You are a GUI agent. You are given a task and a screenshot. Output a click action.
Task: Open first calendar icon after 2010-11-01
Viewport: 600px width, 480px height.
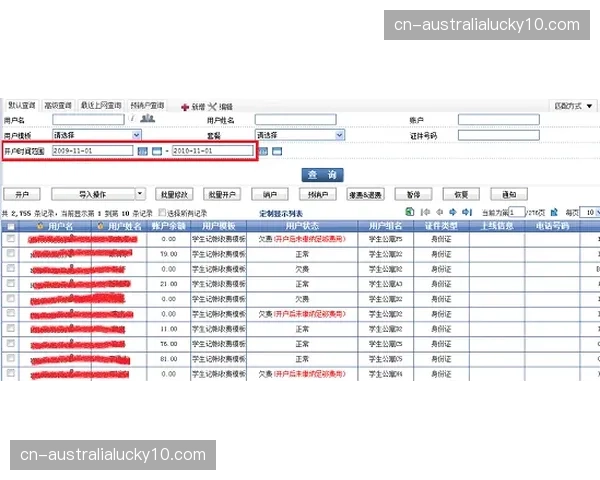point(263,152)
